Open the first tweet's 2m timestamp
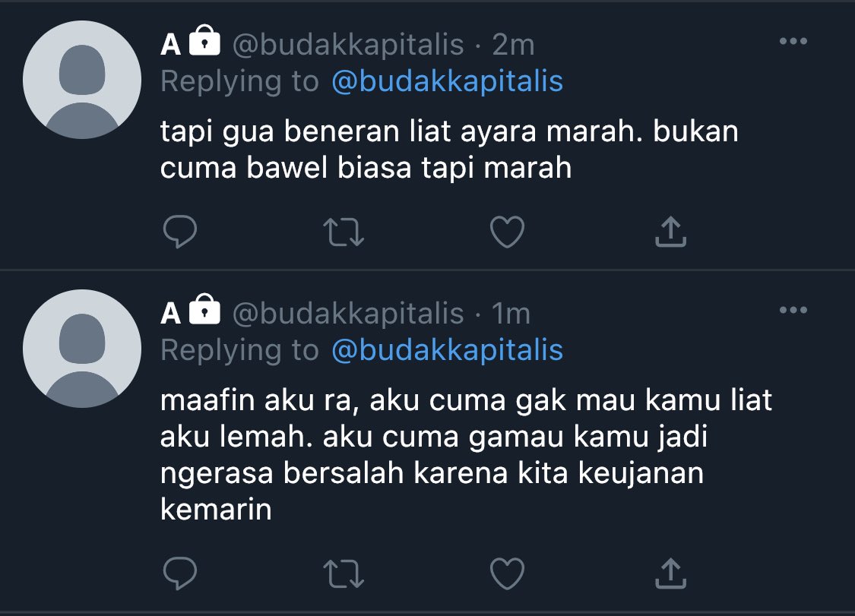The image size is (855, 616). 513,45
